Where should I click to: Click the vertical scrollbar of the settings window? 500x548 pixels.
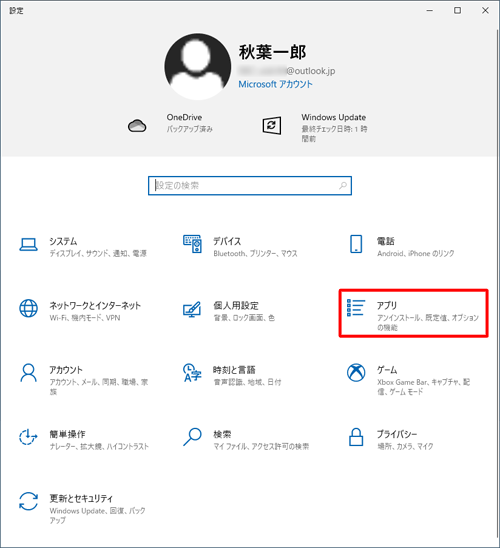pos(498,283)
